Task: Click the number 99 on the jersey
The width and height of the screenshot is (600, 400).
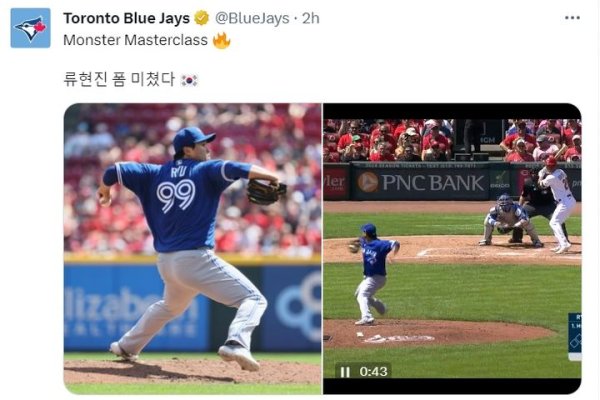Action: point(176,195)
